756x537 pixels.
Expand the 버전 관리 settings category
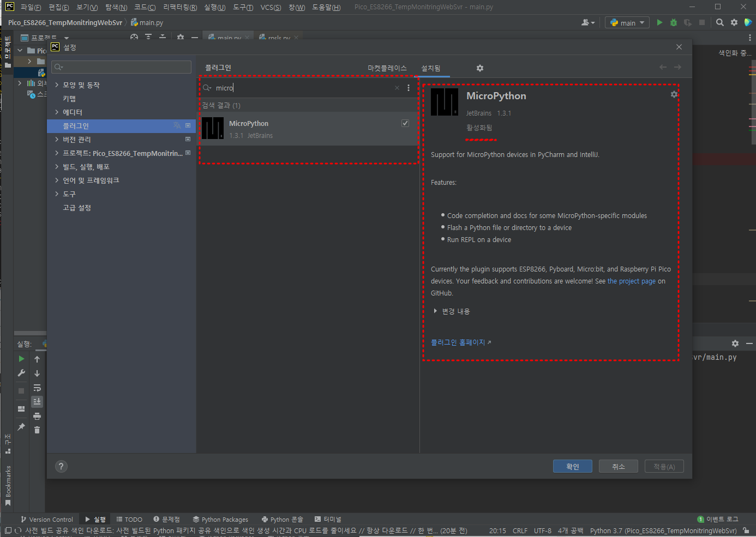[57, 140]
